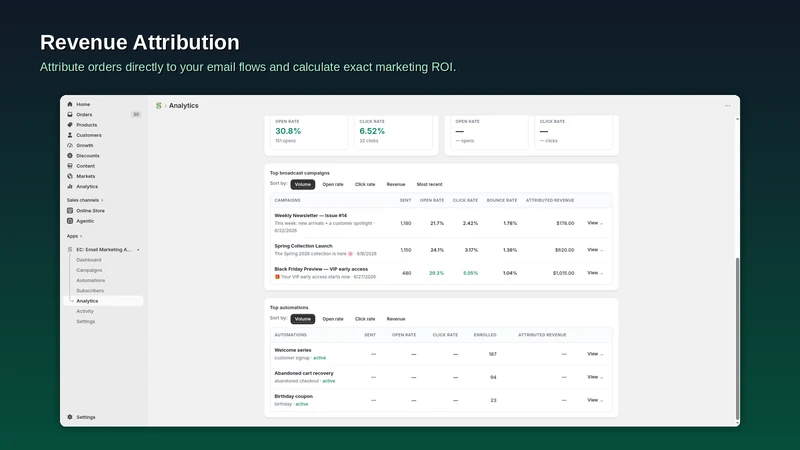Viewport: 800px width, 450px height.
Task: Click the Online Store icon
Action: point(70,211)
